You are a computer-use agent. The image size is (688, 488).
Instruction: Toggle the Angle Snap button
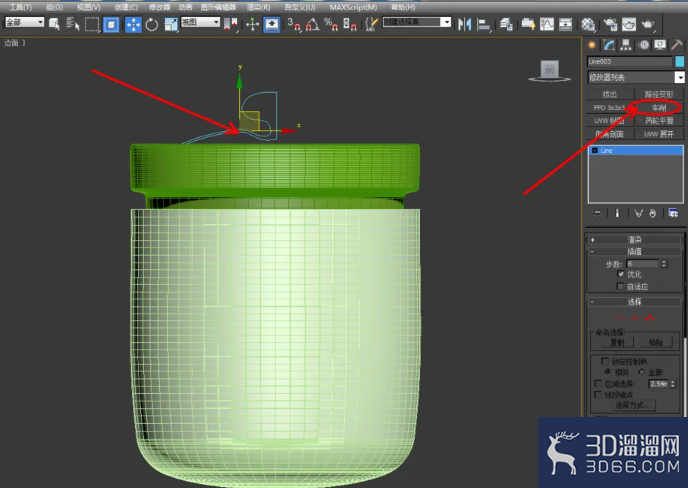pyautogui.click(x=312, y=24)
